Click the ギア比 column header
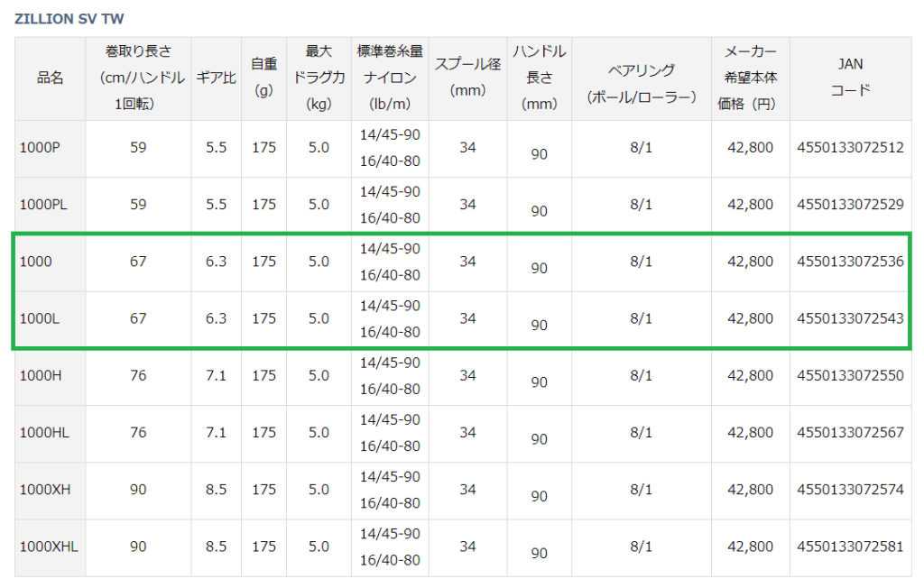924x588 pixels. coord(216,78)
